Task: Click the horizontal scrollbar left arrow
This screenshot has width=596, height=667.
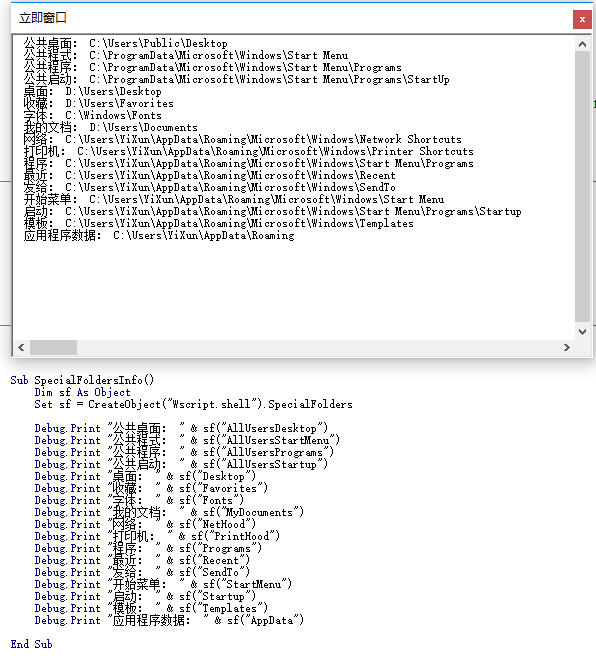Action: click(21, 348)
